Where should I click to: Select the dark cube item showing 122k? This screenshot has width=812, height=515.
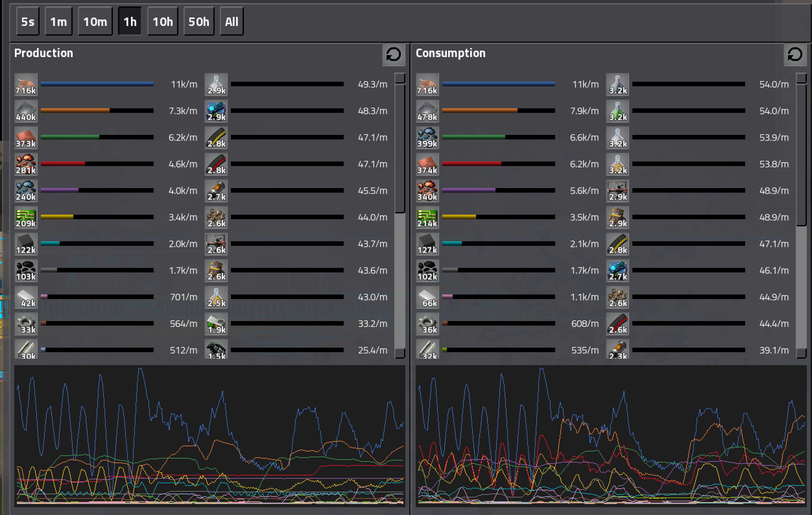tap(26, 244)
